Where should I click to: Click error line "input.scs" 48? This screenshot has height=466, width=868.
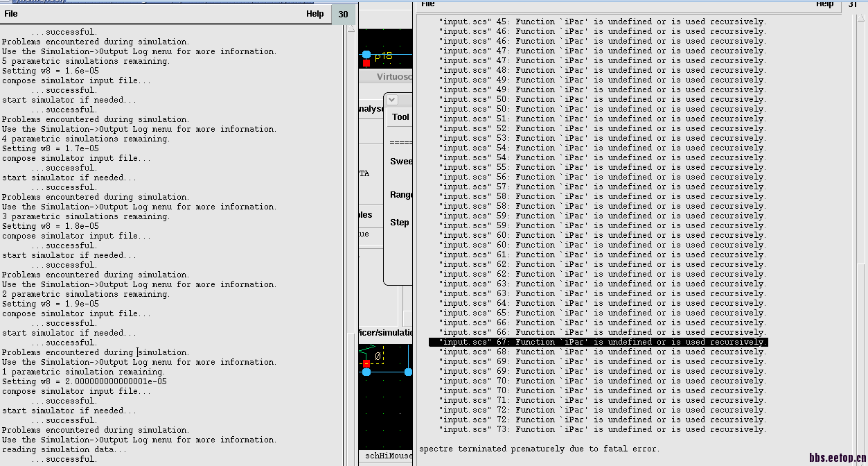pyautogui.click(x=603, y=70)
